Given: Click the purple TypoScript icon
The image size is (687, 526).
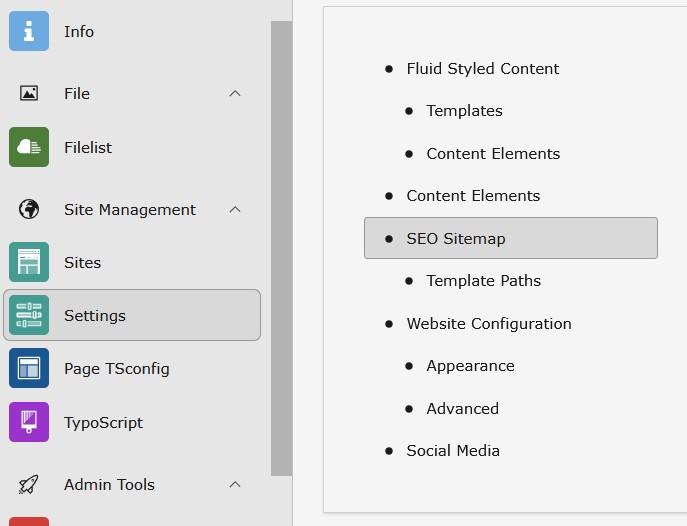Looking at the screenshot, I should (x=29, y=422).
